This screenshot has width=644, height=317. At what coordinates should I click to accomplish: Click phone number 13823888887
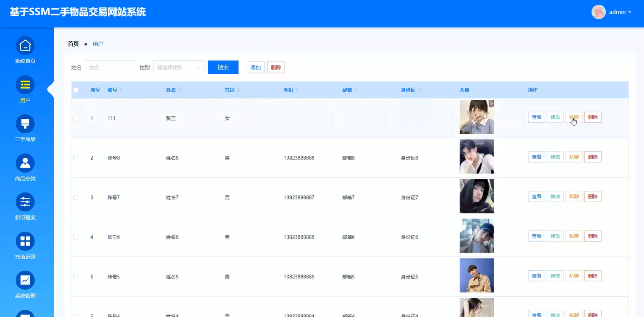[299, 197]
